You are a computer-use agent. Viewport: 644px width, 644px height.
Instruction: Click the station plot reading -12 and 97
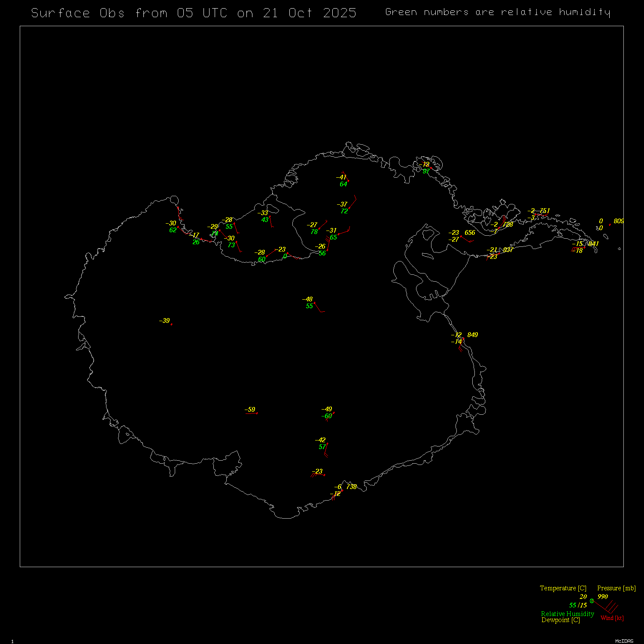[431, 168]
